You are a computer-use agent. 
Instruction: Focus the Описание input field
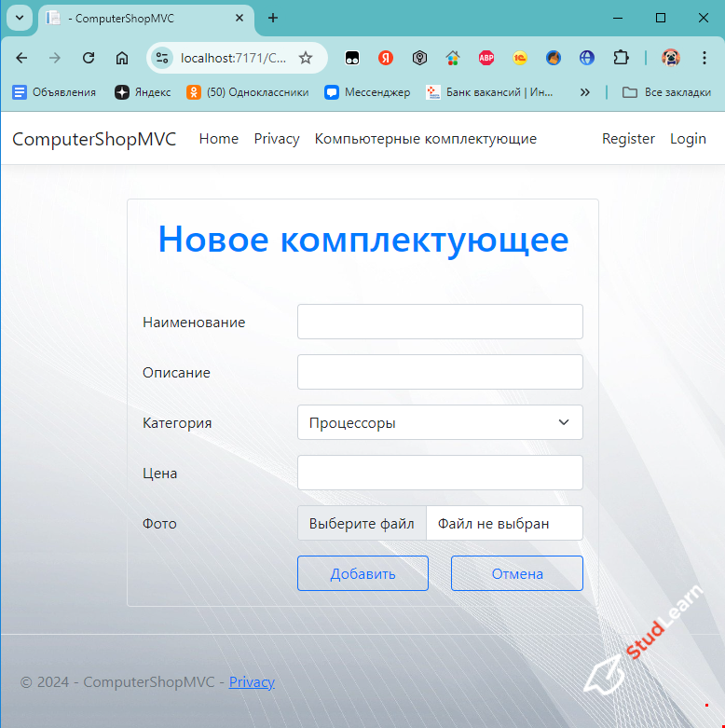(440, 372)
